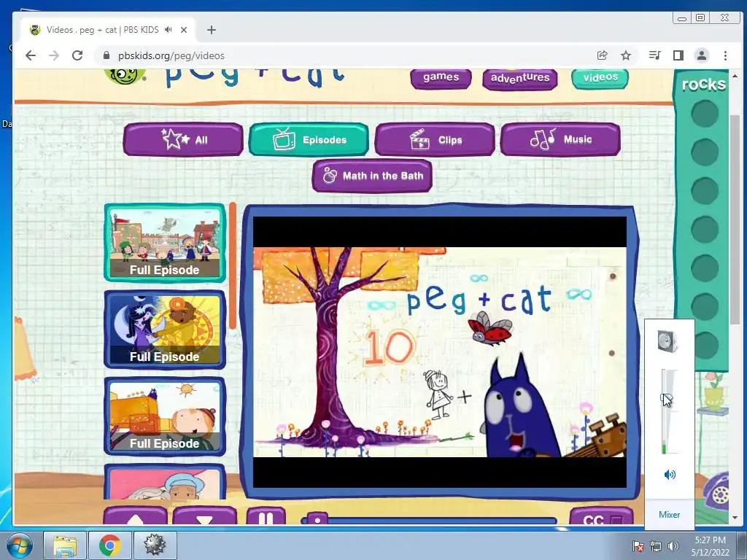This screenshot has height=560, width=747.
Task: Open the Chrome three-dot menu
Action: click(x=725, y=55)
